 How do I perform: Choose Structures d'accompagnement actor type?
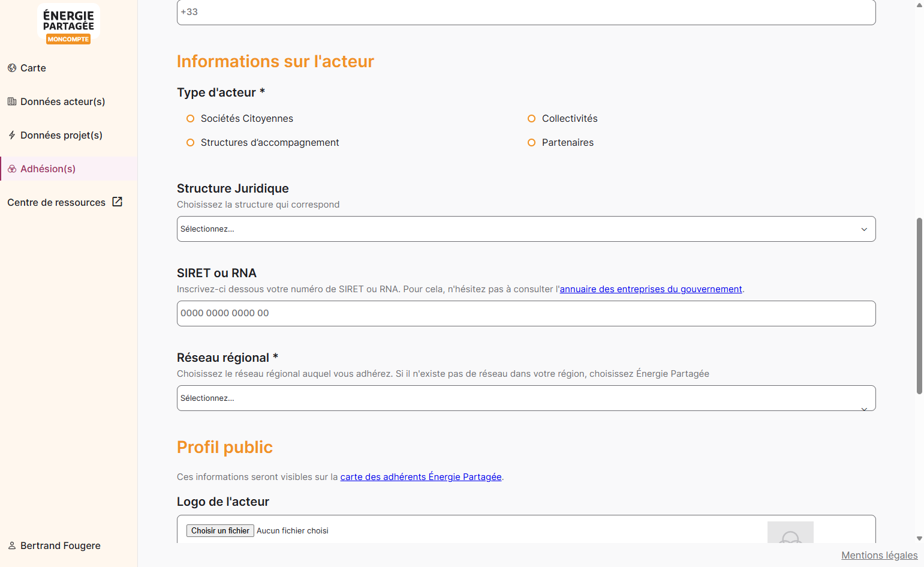[x=190, y=142]
